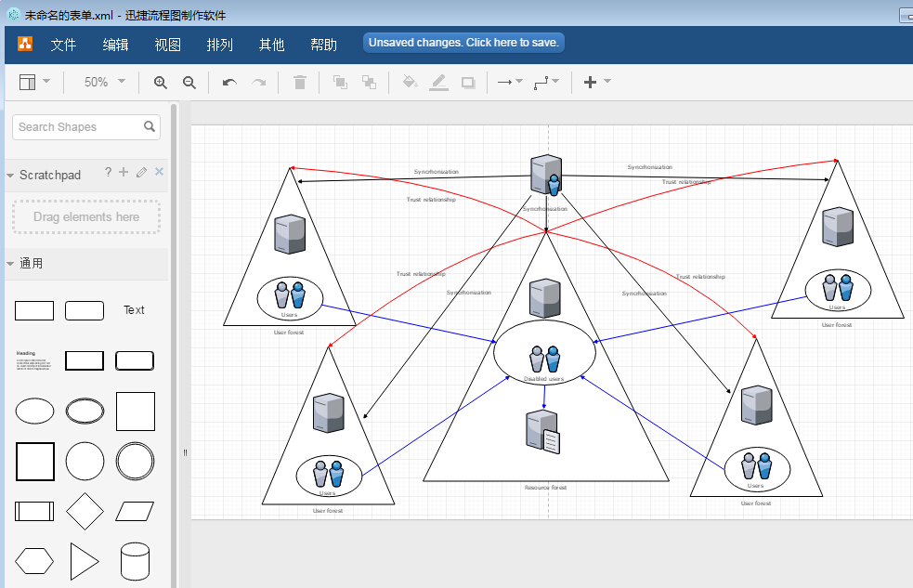
Task: Click the redo arrow icon
Action: [x=259, y=83]
